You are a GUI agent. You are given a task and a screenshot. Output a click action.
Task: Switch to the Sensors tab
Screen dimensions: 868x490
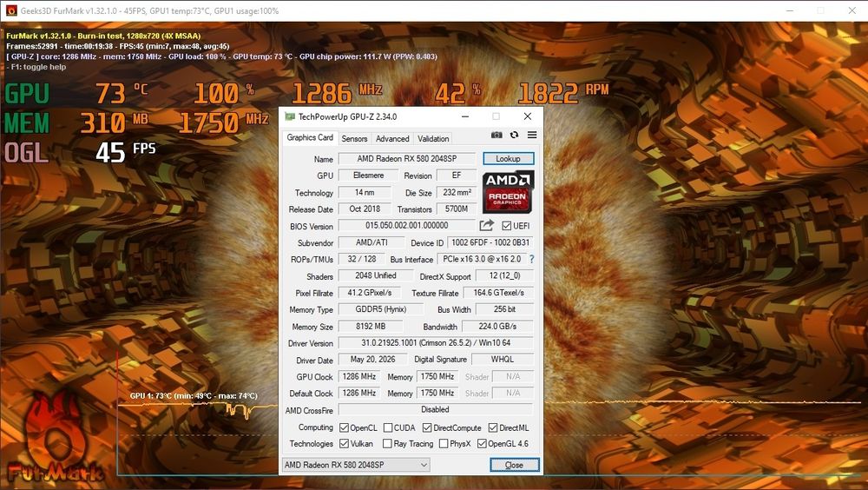point(354,139)
